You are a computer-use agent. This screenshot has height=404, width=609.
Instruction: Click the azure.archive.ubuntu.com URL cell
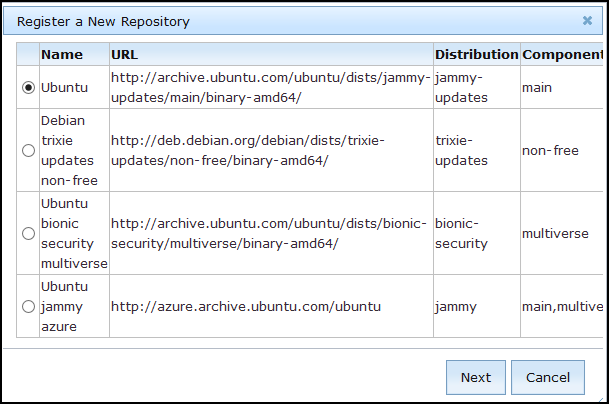click(x=271, y=306)
